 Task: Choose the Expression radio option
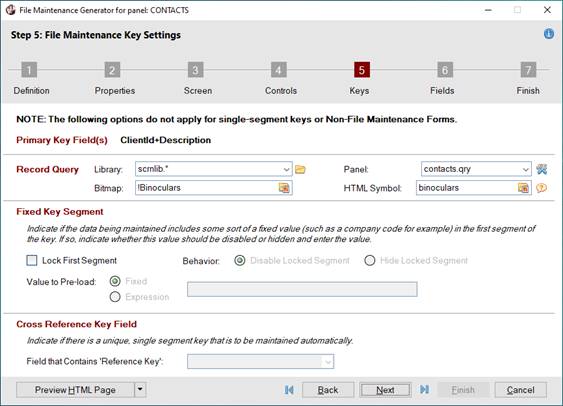[x=115, y=297]
